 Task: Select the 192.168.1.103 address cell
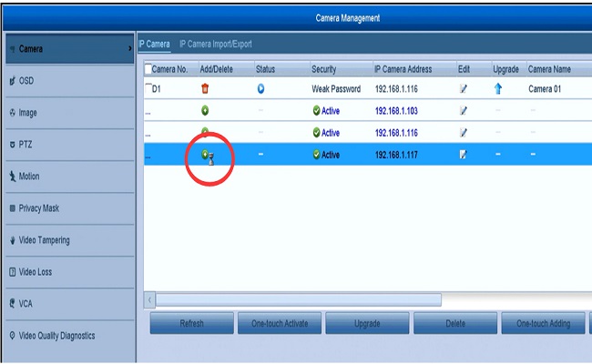click(396, 110)
